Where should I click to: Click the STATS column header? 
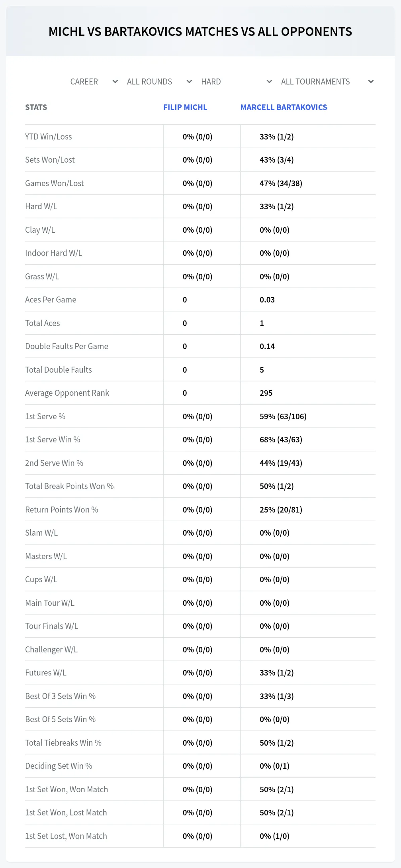tap(36, 107)
